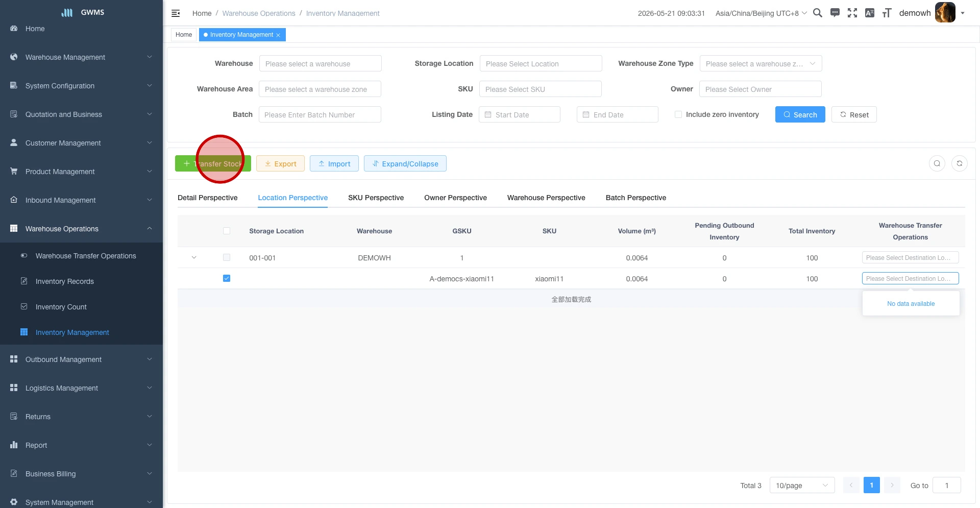Open destination location select for 001-001
Viewport: 980px width, 508px height.
coord(910,257)
